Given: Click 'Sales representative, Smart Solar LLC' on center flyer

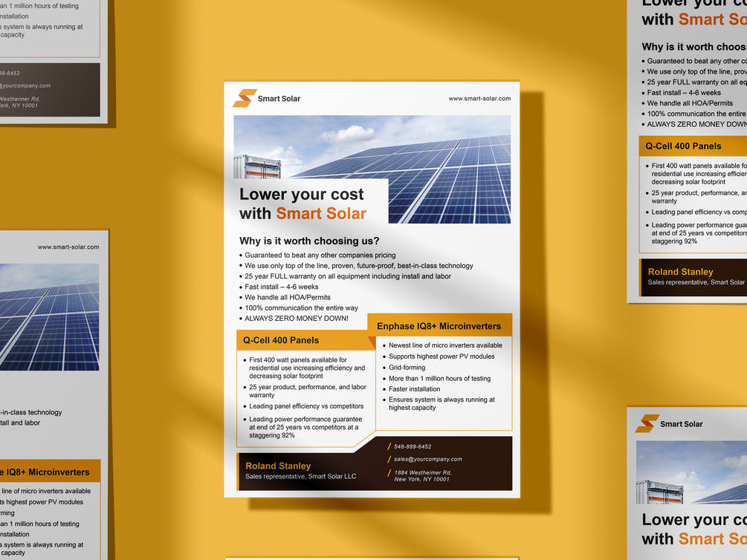Looking at the screenshot, I should (300, 477).
